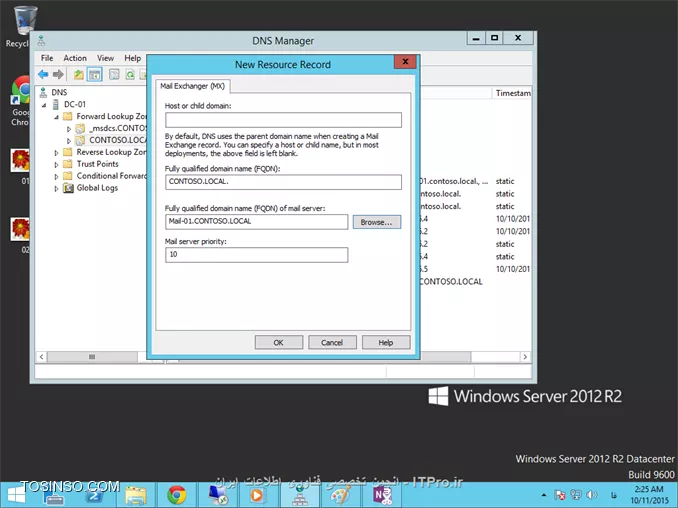Viewport: 678px width, 508px height.
Task: Click the green Refresh toolbar icon
Action: tap(130, 75)
